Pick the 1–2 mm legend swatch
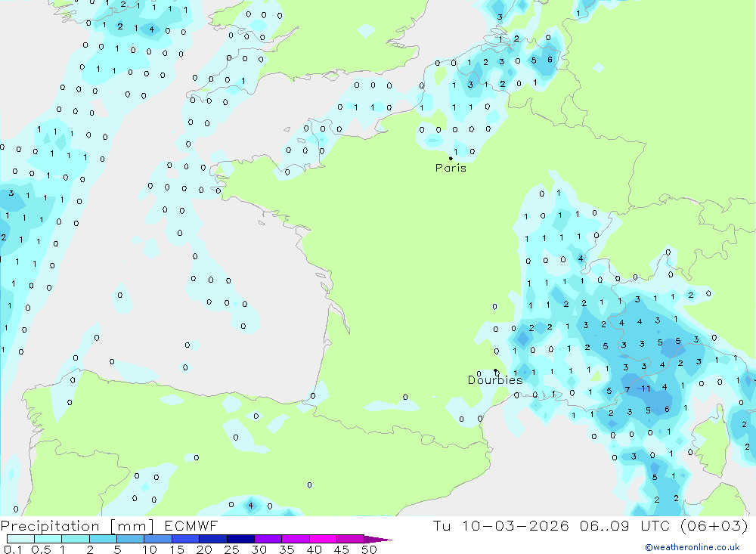The image size is (756, 554). click(76, 539)
